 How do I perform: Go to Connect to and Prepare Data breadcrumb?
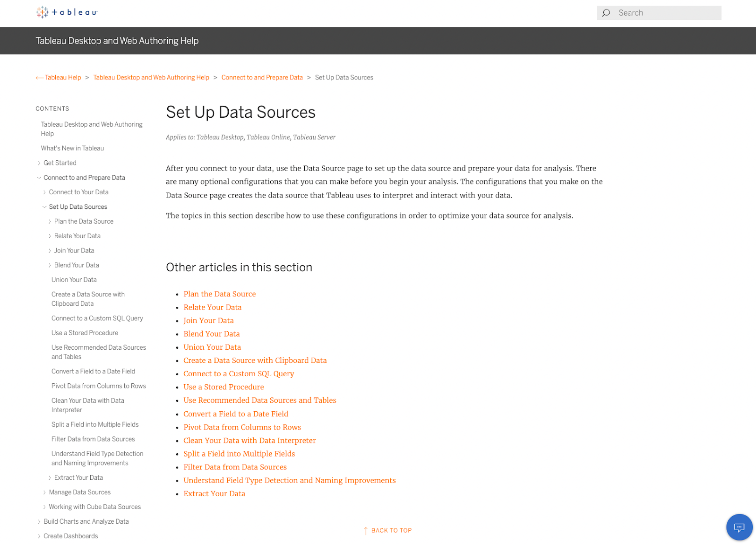(x=262, y=78)
